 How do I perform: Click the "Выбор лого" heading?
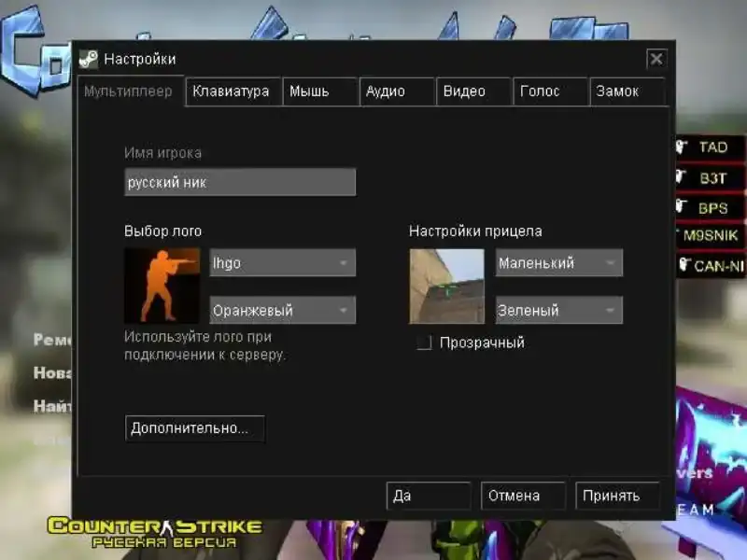pyautogui.click(x=162, y=231)
